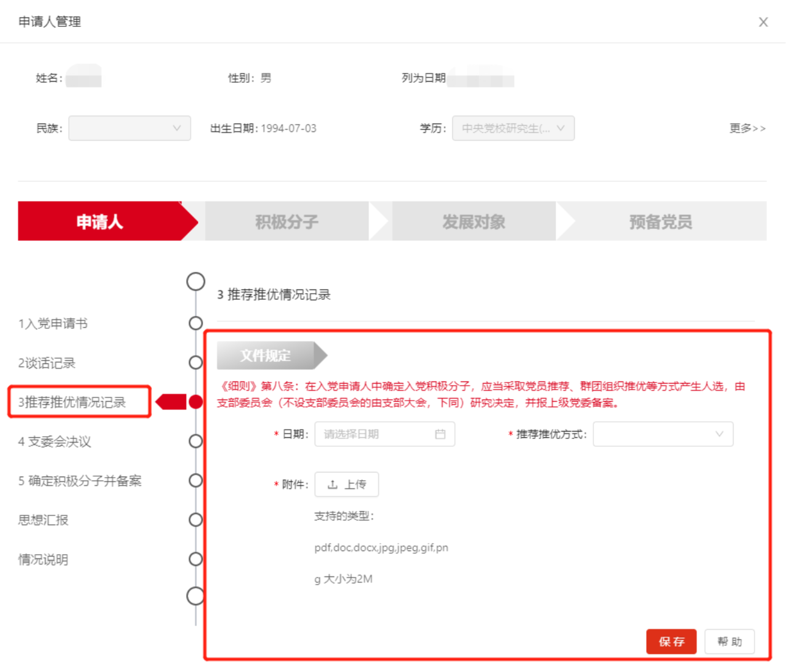Screen dimensions: 786x672
Task: Expand the 推荐推优方式 dropdown
Action: [x=663, y=434]
